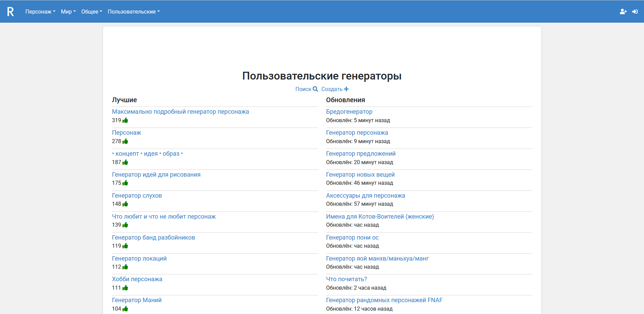Open Генератор пони ос link
Viewport: 644px width, 314px height.
352,238
